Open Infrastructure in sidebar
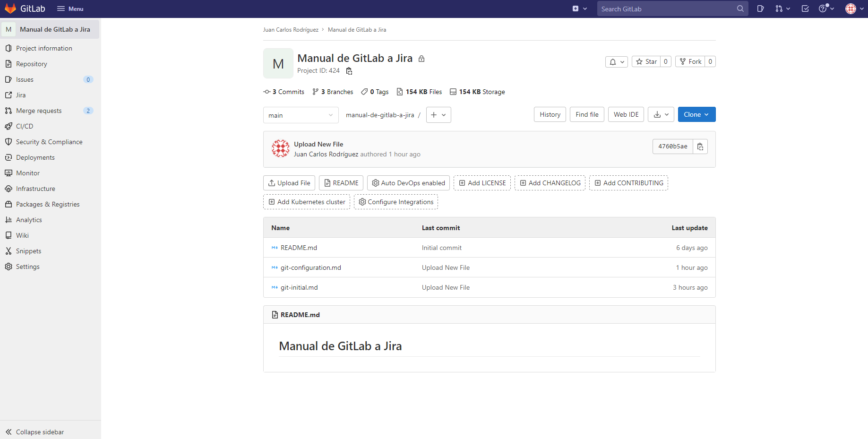868x439 pixels. (x=35, y=189)
